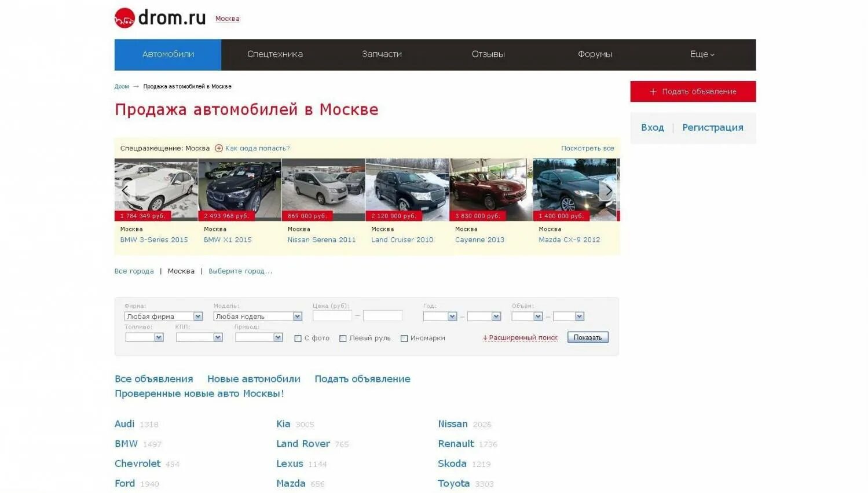Viewport: 868px width, 493px height.
Task: Open the 'Форумы' section
Action: coord(595,54)
